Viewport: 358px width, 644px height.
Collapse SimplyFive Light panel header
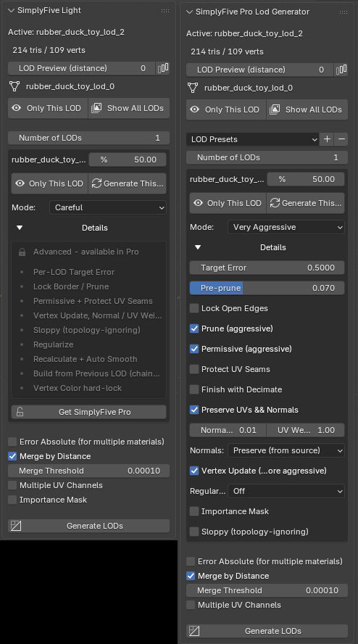click(11, 11)
